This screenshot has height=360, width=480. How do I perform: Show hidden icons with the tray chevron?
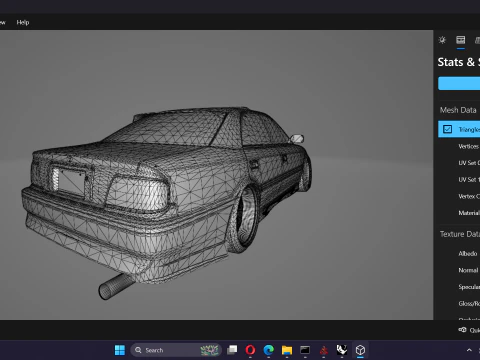click(469, 350)
